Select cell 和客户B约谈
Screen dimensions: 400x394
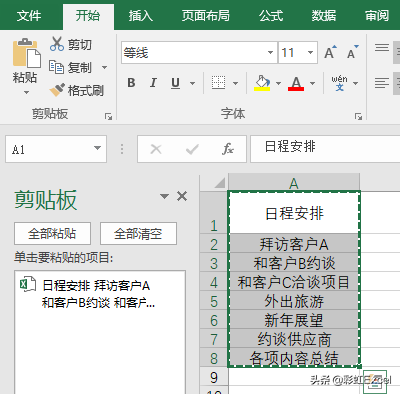click(294, 263)
